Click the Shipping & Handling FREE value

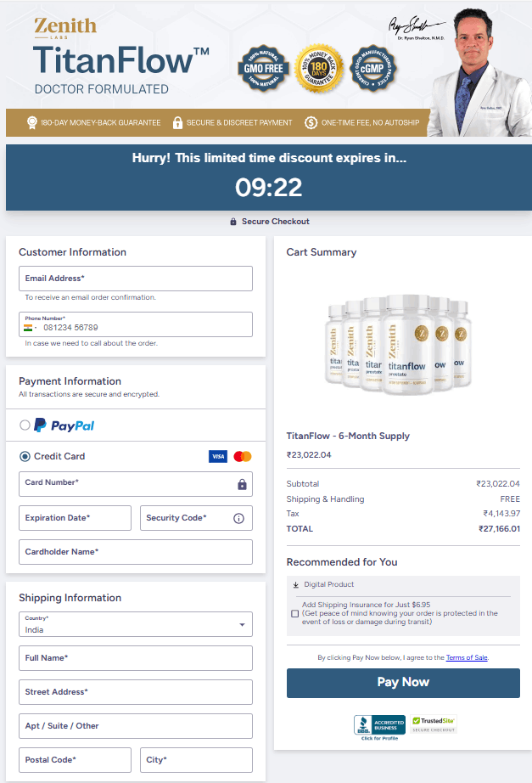point(510,499)
